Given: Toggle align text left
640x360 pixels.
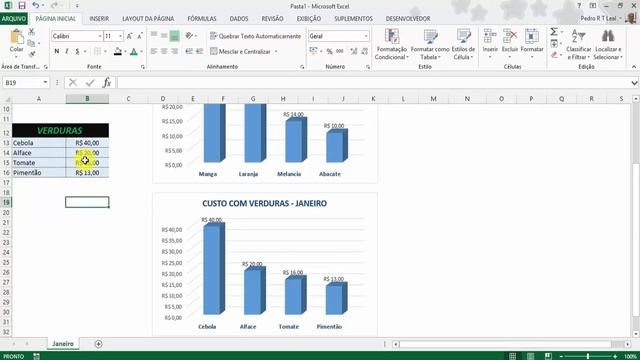Looking at the screenshot, I should click(153, 51).
